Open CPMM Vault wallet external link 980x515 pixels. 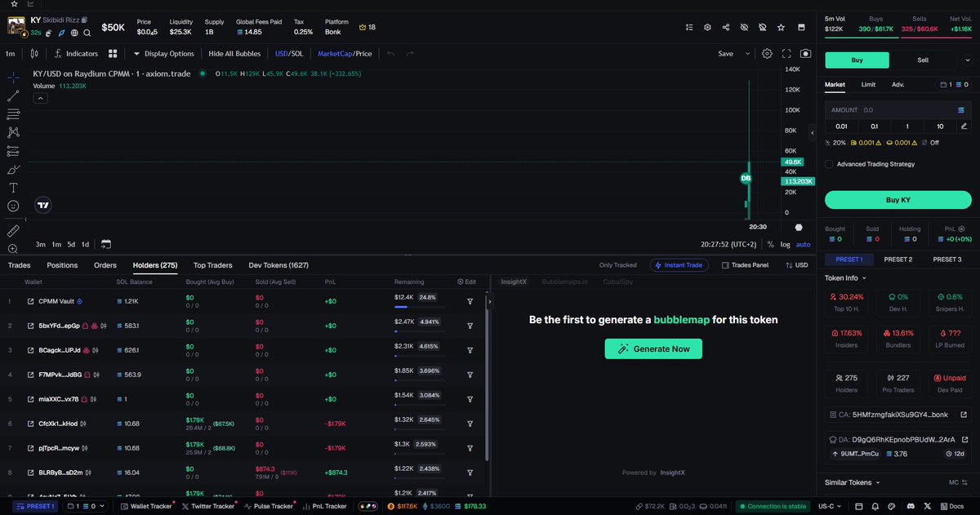31,301
